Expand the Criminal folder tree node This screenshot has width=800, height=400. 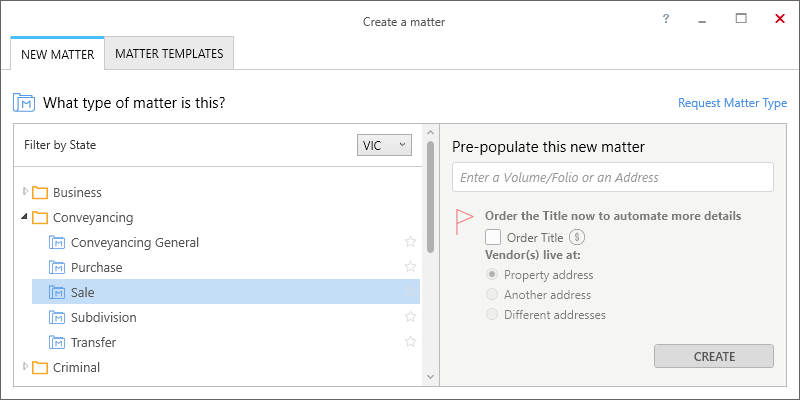tap(25, 366)
